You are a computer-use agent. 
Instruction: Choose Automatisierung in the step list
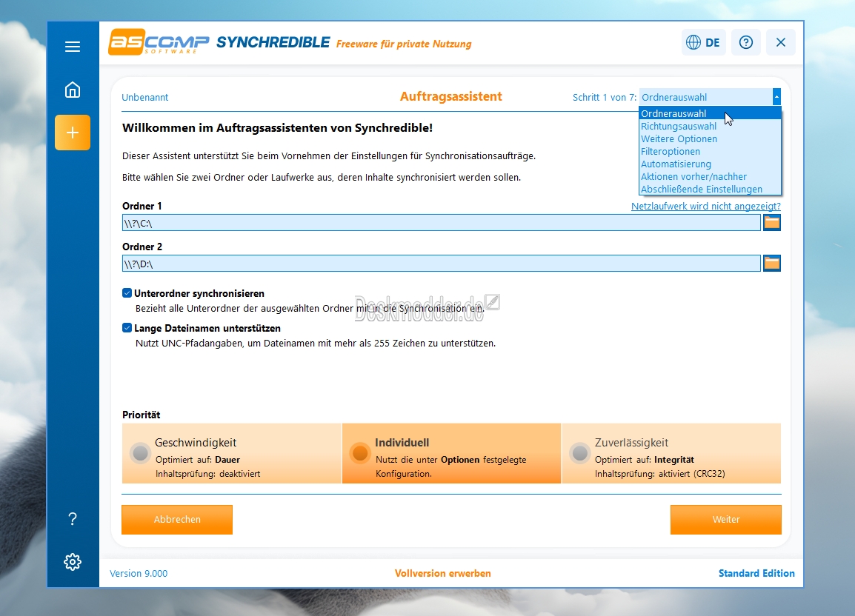(710, 164)
